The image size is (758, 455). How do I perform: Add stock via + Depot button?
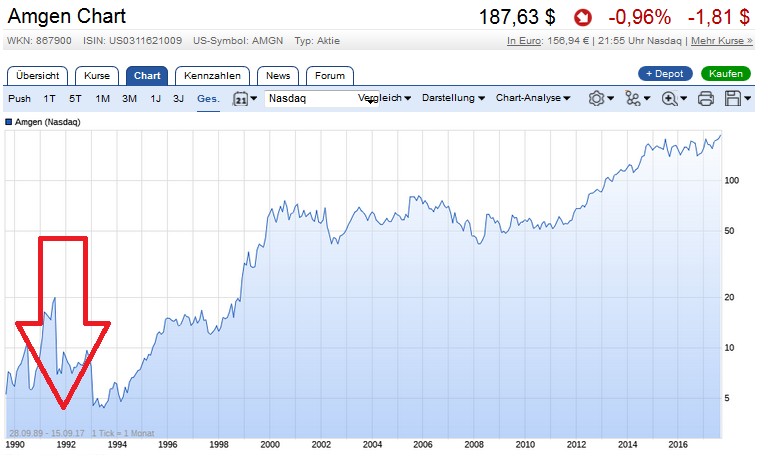point(665,73)
